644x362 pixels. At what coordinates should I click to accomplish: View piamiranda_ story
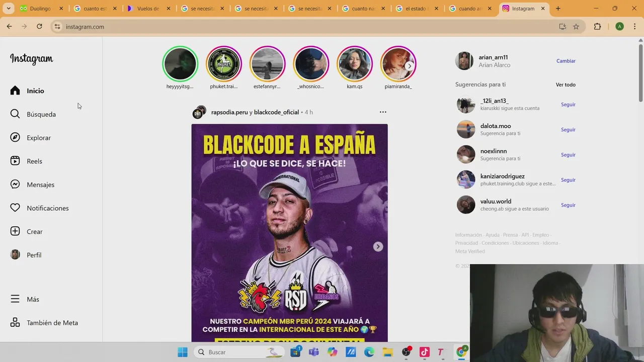[x=398, y=64]
